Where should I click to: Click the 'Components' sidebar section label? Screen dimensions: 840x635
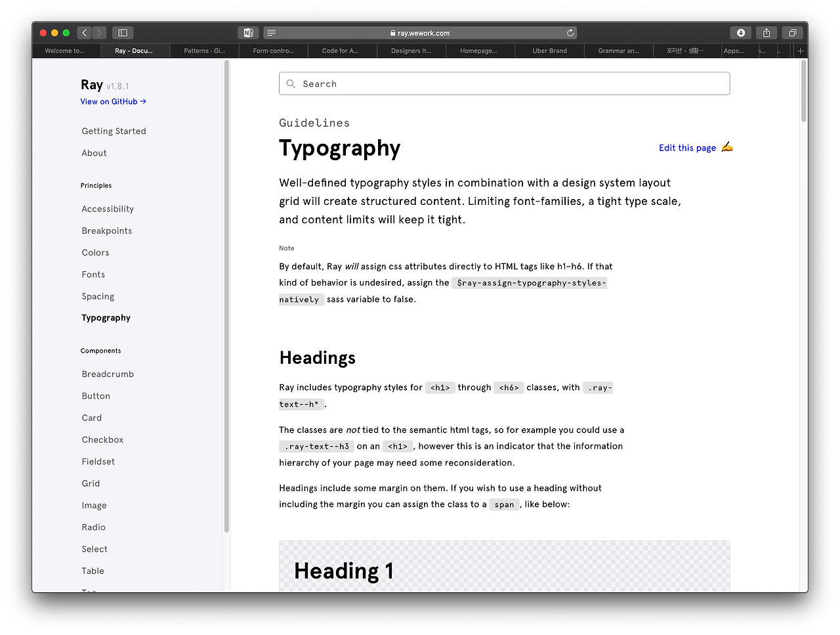click(101, 351)
